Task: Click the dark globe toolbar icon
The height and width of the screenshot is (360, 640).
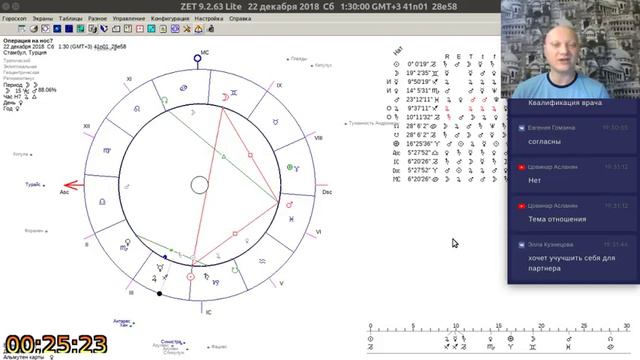Action: [x=33, y=29]
